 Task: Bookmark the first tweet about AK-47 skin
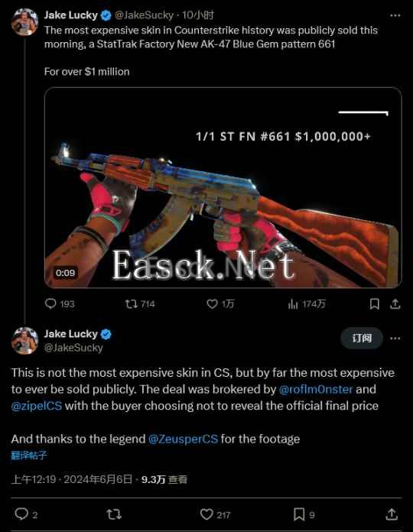pyautogui.click(x=374, y=303)
